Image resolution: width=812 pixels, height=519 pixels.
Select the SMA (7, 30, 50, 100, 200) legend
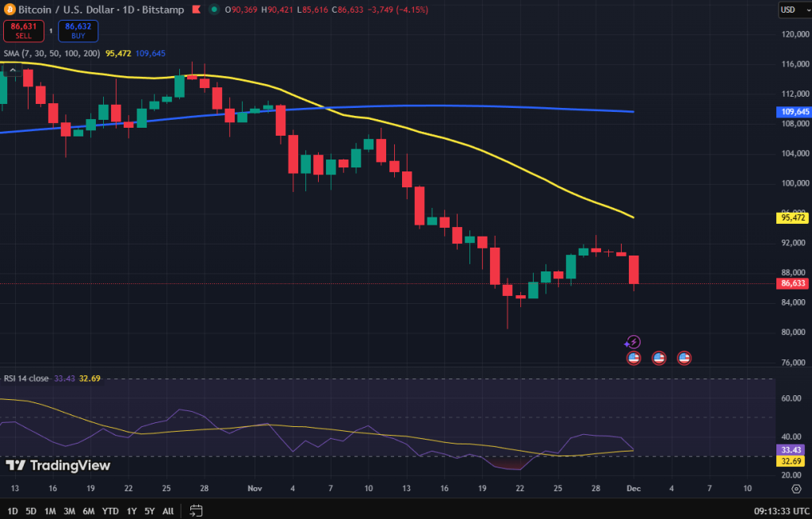(52, 53)
